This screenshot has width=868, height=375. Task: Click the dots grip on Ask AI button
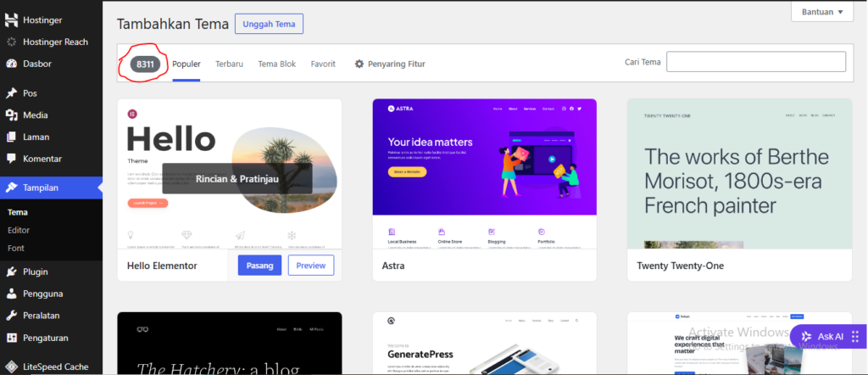854,336
